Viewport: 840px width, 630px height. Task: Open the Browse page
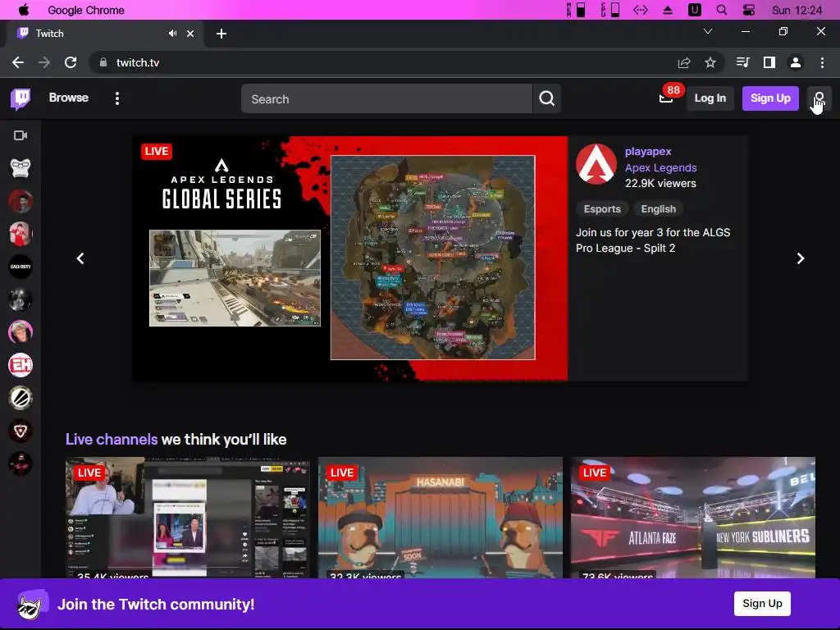pos(69,98)
